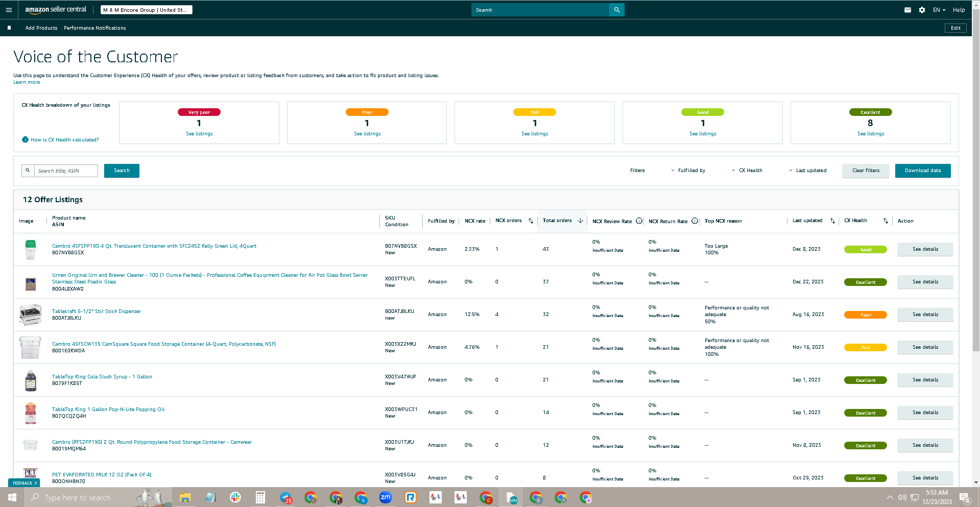
Task: Sort by Last updated arrows icon
Action: point(832,221)
